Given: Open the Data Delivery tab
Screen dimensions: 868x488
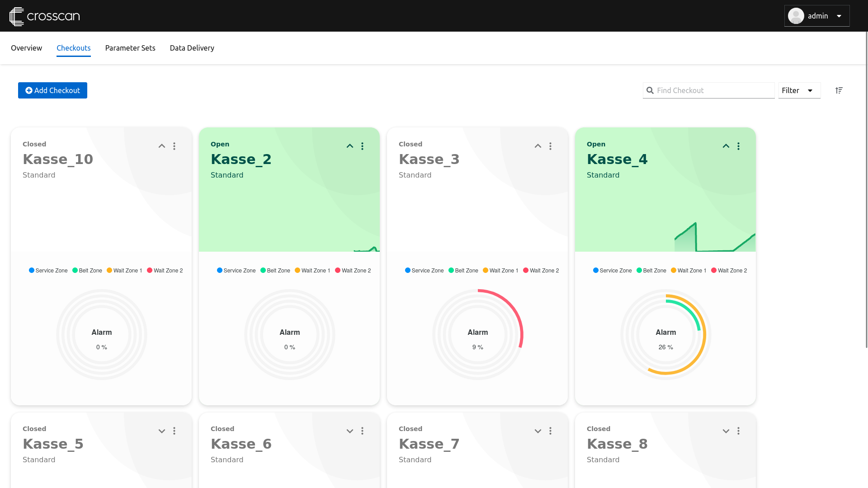Looking at the screenshot, I should pos(192,48).
